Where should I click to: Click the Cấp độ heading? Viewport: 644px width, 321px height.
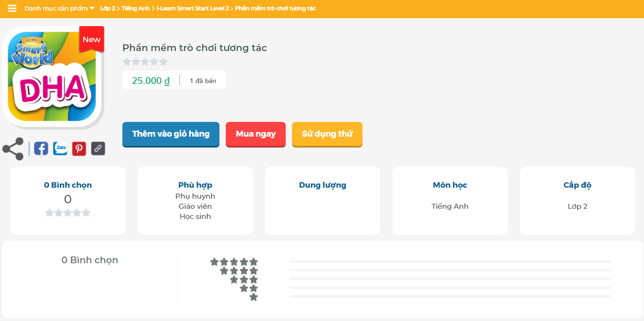pos(578,185)
